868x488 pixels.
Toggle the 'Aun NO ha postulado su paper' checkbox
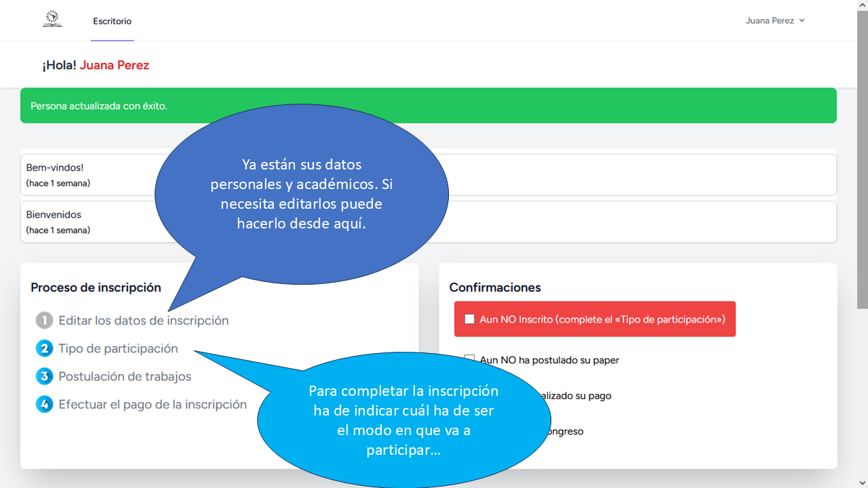coord(469,360)
